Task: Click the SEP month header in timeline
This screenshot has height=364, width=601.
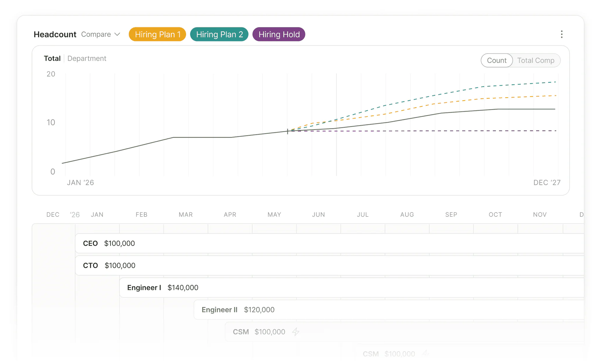Action: click(451, 215)
